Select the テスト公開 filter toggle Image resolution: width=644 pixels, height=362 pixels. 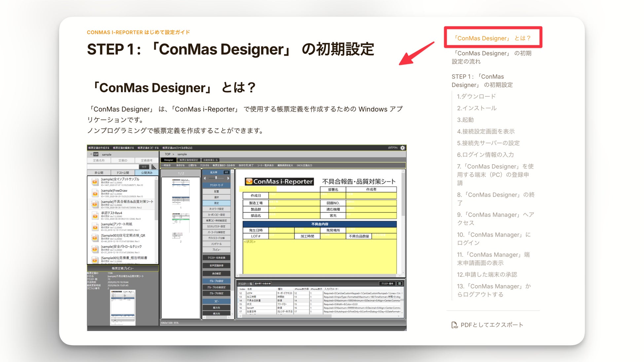[123, 173]
